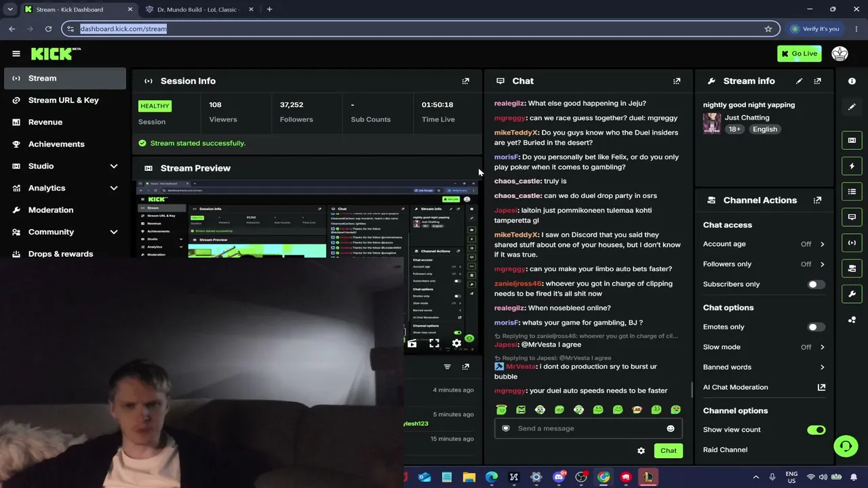Pop out the Chat panel

(676, 81)
